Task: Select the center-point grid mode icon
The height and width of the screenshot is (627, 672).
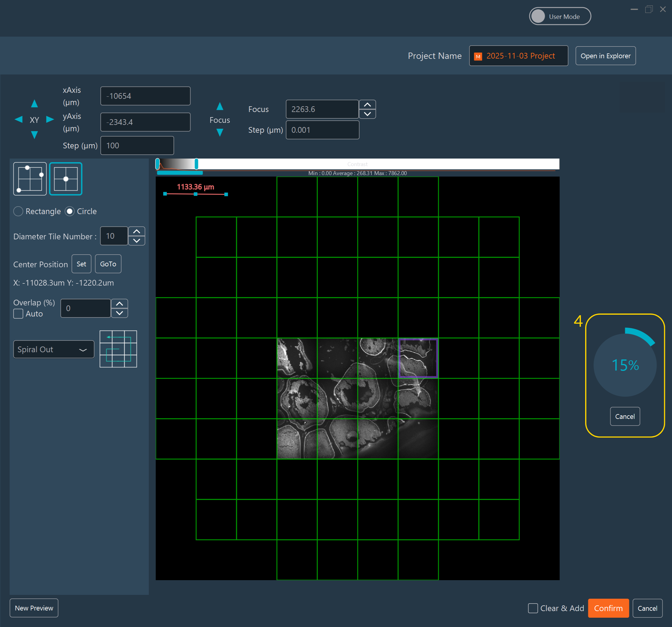Action: 66,179
